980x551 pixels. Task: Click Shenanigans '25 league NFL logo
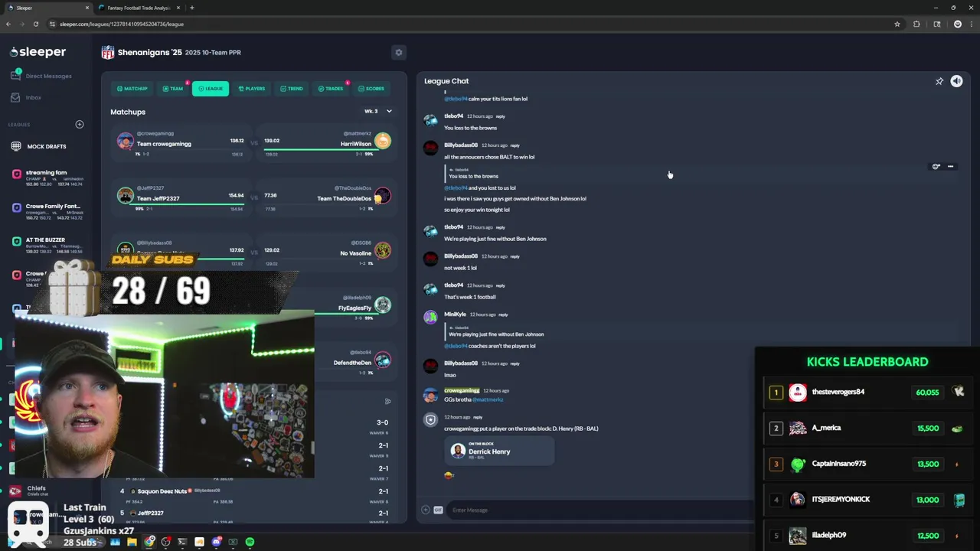[108, 52]
